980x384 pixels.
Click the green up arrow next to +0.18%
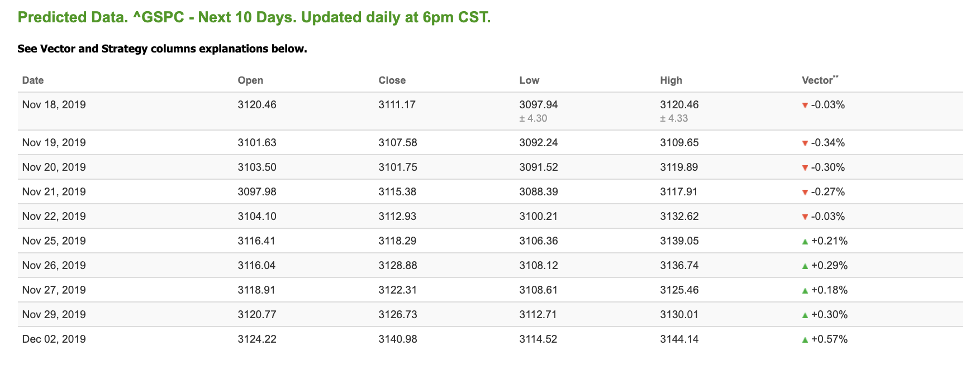point(805,291)
